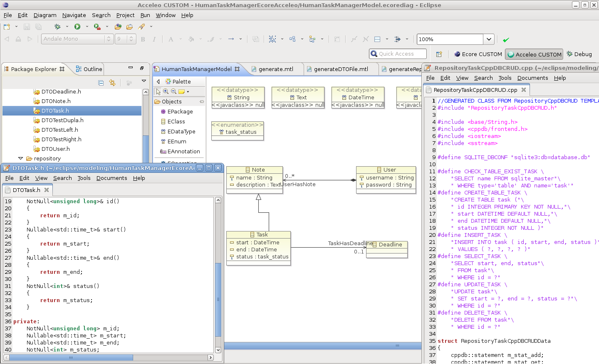Select EPackage in the Objects palette
Image resolution: width=599 pixels, height=364 pixels.
click(179, 111)
